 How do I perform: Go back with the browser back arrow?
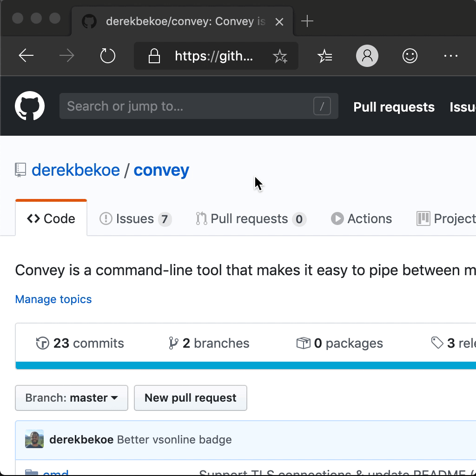26,56
